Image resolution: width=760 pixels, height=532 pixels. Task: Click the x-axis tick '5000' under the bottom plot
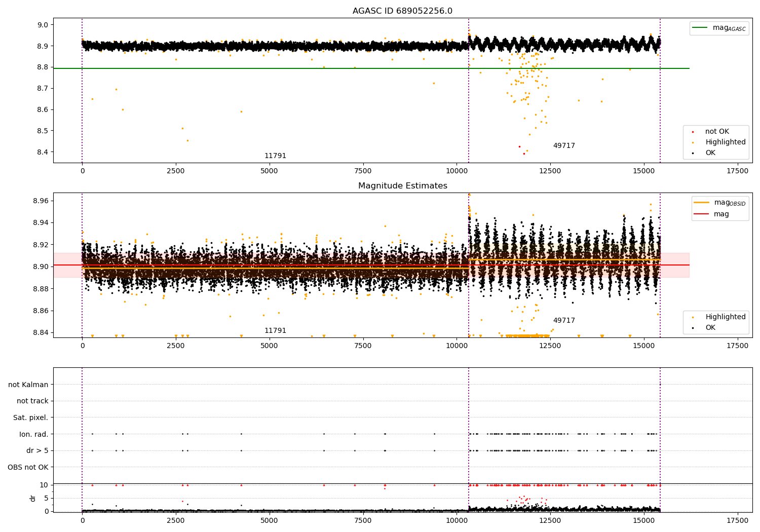(270, 520)
